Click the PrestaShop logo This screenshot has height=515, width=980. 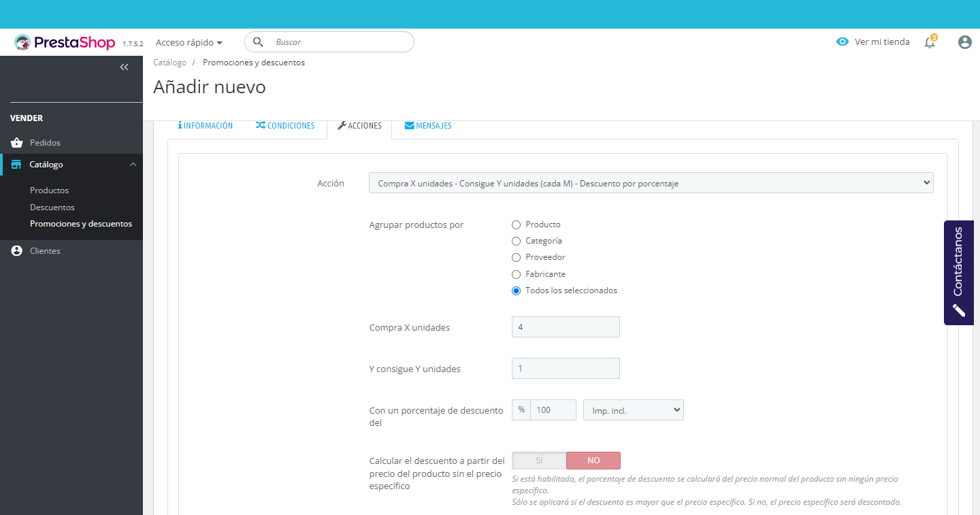click(x=65, y=42)
